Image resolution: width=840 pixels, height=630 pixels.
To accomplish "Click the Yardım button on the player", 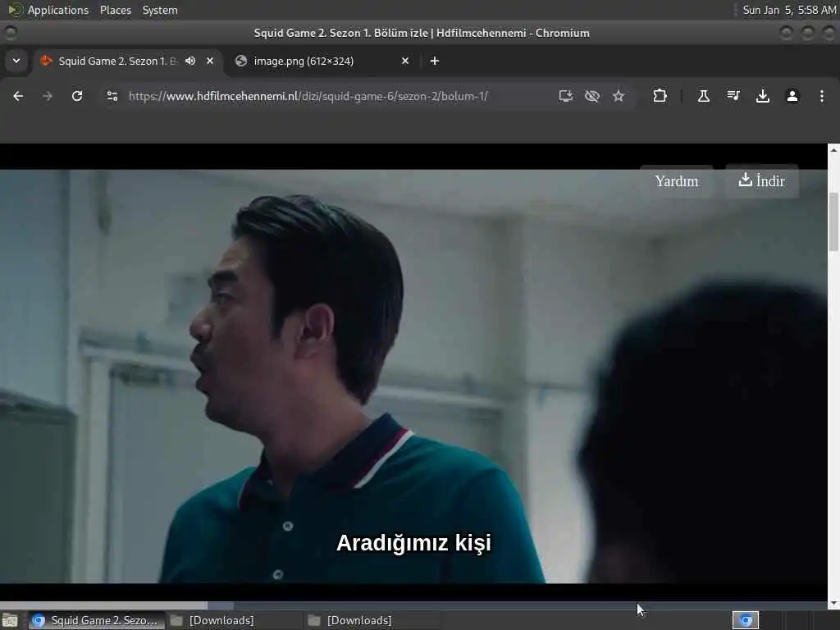I will tap(677, 181).
